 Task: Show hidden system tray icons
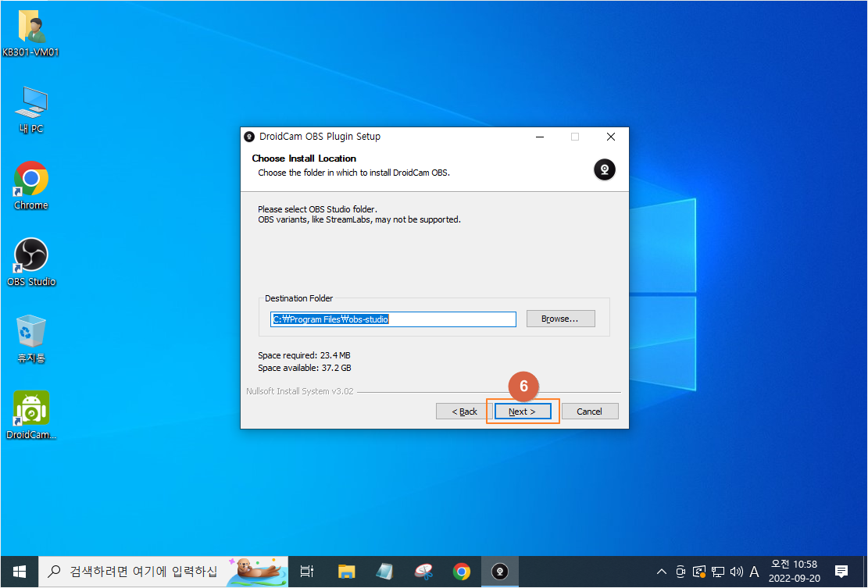(662, 572)
